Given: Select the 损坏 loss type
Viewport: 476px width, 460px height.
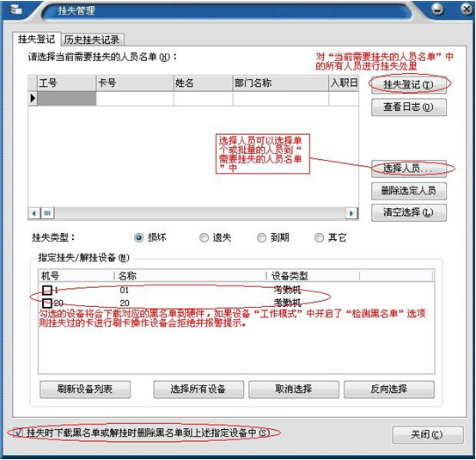Looking at the screenshot, I should coord(138,237).
